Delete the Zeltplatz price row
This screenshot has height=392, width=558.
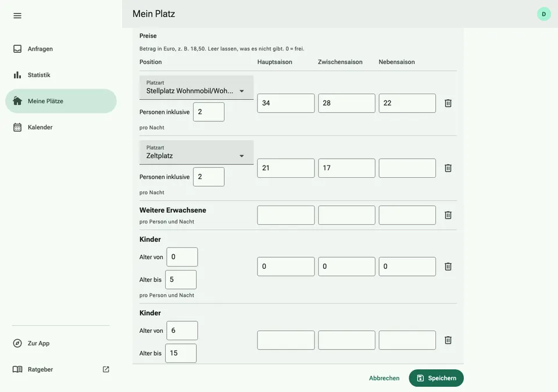[x=448, y=168]
